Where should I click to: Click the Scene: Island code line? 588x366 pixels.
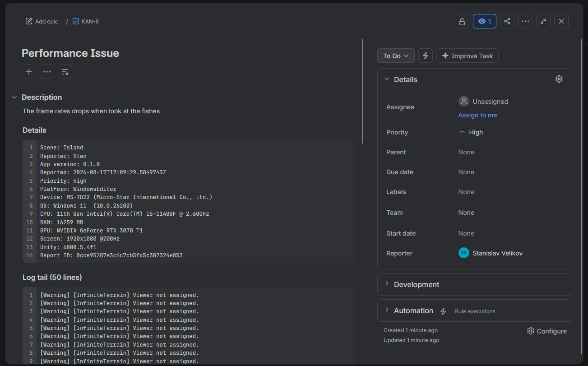(x=61, y=148)
